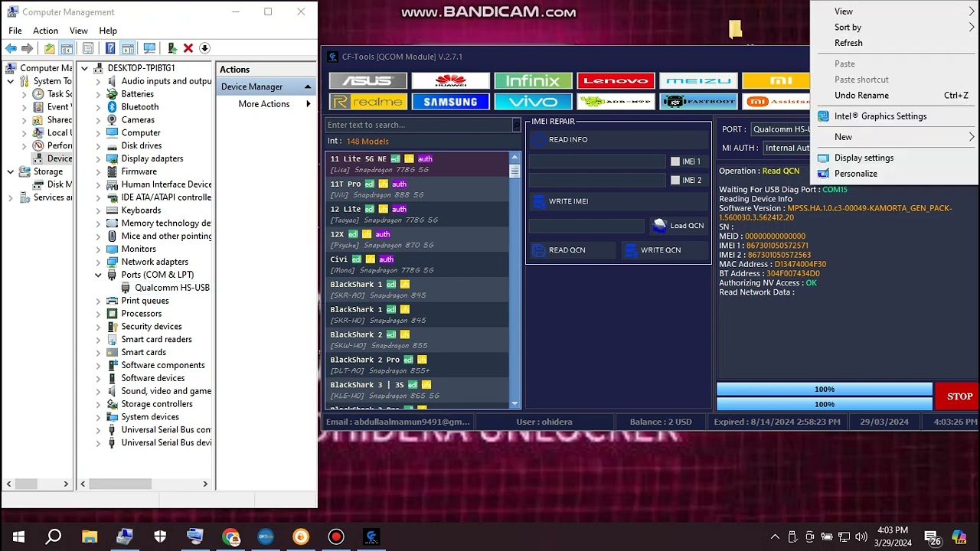The height and width of the screenshot is (551, 980).
Task: Select the Infinix brand logo button
Action: coord(533,81)
